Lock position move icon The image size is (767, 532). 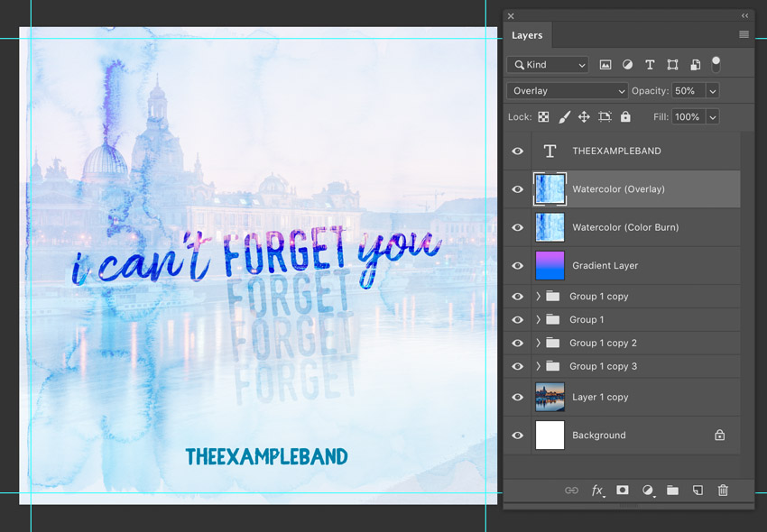(x=584, y=117)
